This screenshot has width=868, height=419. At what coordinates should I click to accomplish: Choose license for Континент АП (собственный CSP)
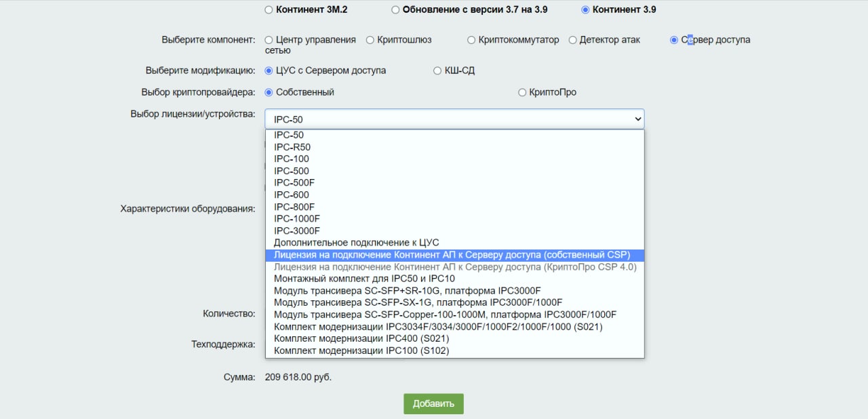pyautogui.click(x=454, y=255)
